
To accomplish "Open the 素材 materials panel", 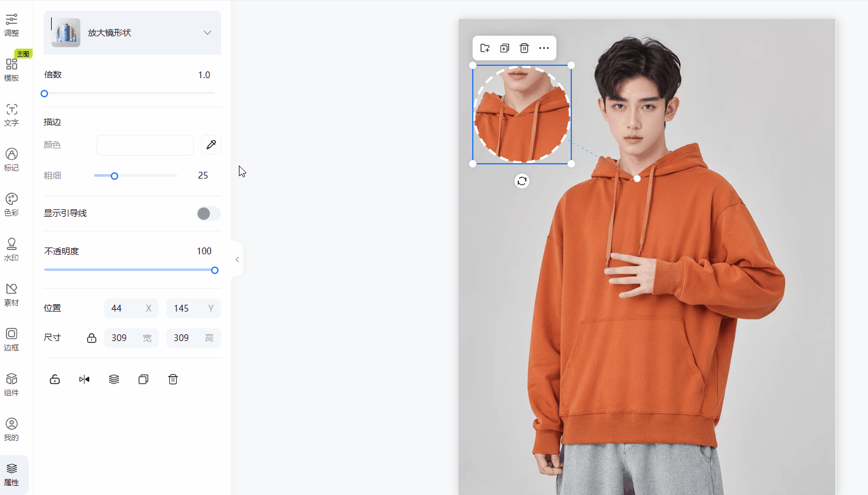I will tap(12, 295).
